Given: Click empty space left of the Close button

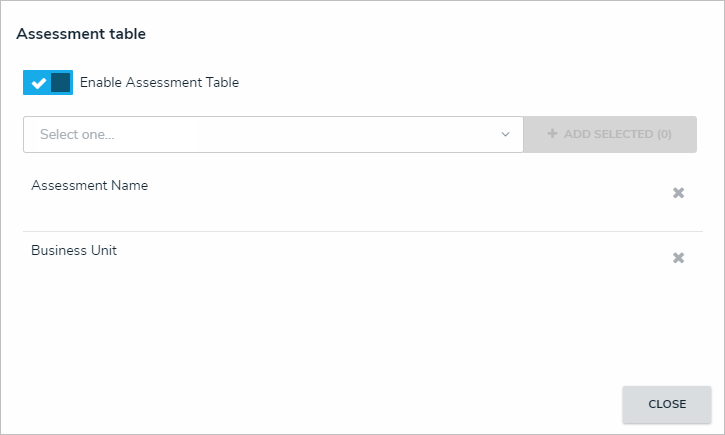Looking at the screenshot, I should [x=400, y=404].
